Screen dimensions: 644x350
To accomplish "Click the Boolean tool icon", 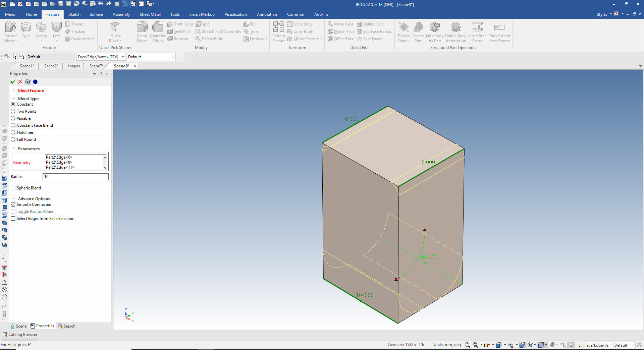I will 178,39.
